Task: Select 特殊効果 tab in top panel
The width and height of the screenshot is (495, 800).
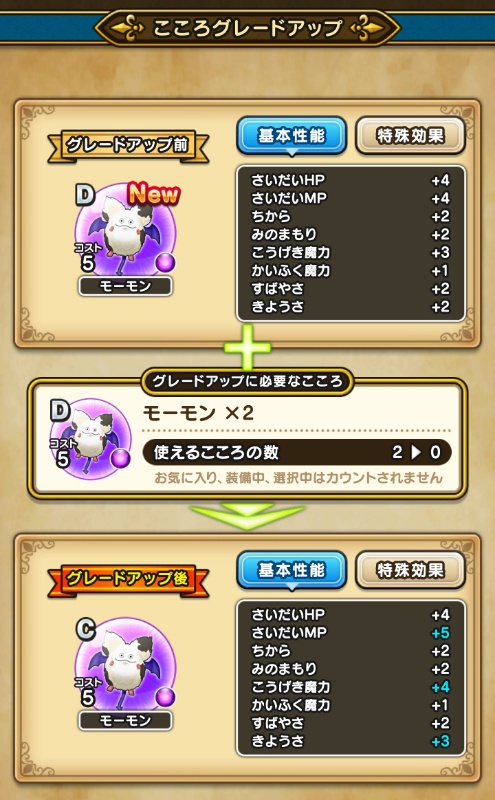Action: [x=410, y=136]
